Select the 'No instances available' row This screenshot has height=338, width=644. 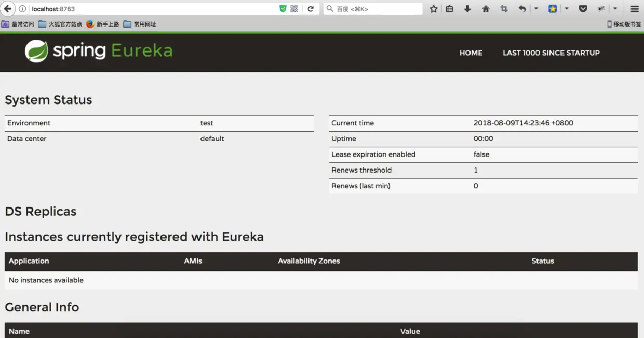pyautogui.click(x=321, y=280)
